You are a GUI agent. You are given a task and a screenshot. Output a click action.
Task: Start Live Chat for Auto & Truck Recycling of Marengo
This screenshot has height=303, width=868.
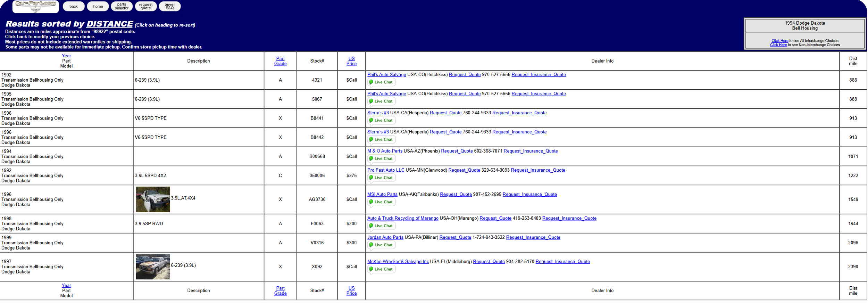[x=381, y=226]
